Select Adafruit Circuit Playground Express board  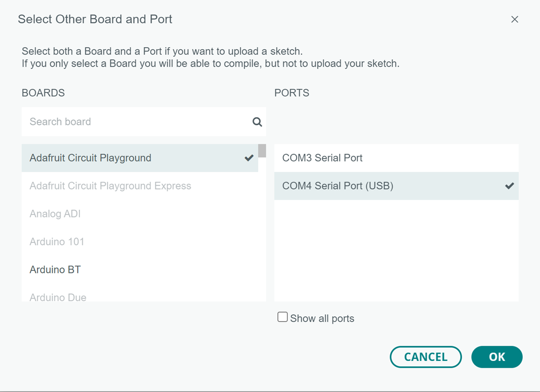(140, 186)
